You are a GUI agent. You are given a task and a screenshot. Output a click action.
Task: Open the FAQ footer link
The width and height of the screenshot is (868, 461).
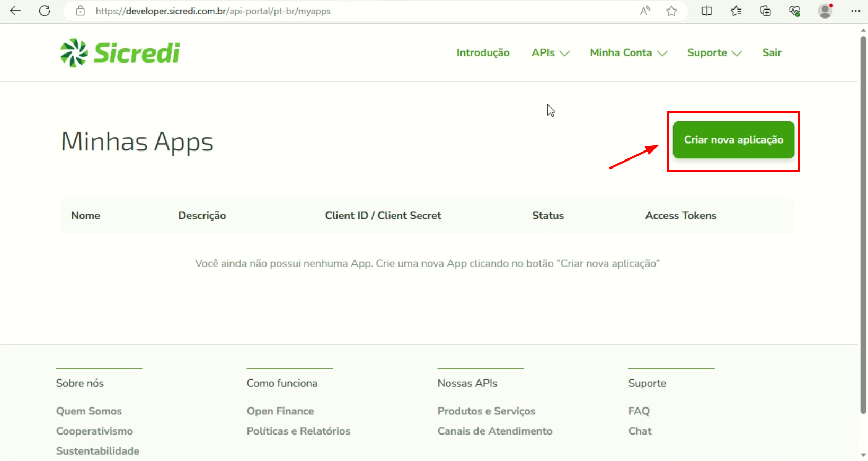coord(639,411)
